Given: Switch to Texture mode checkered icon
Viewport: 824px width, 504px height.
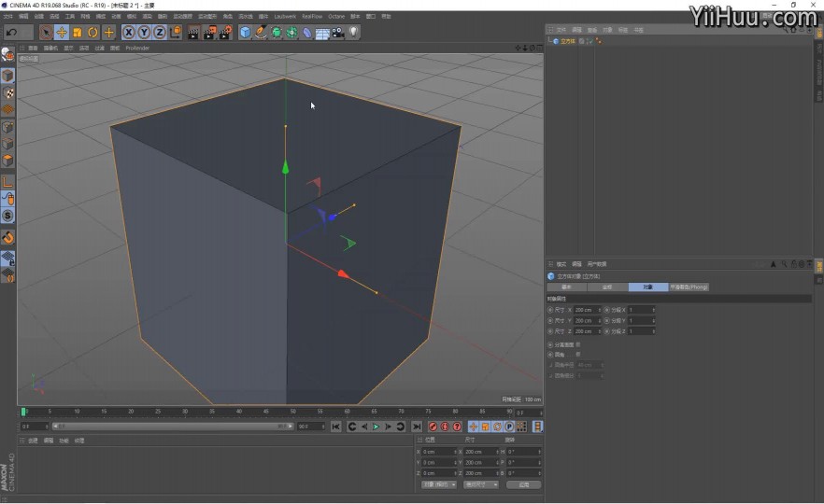Looking at the screenshot, I should coord(7,93).
